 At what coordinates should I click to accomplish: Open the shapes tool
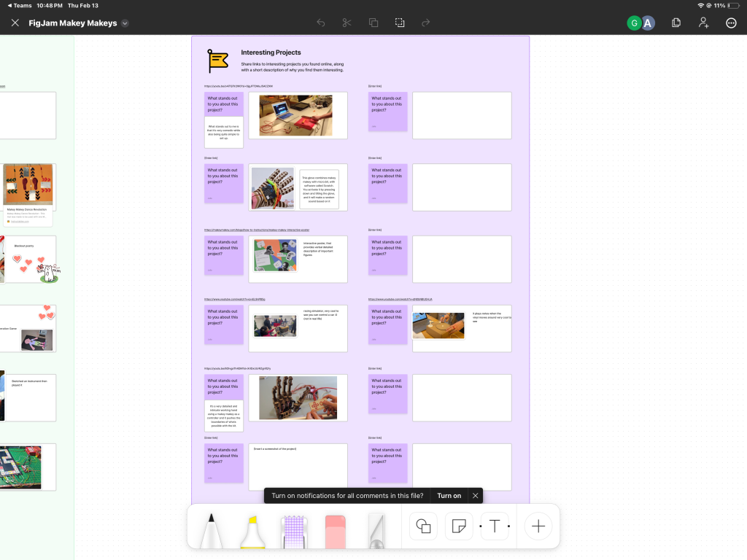point(423,526)
